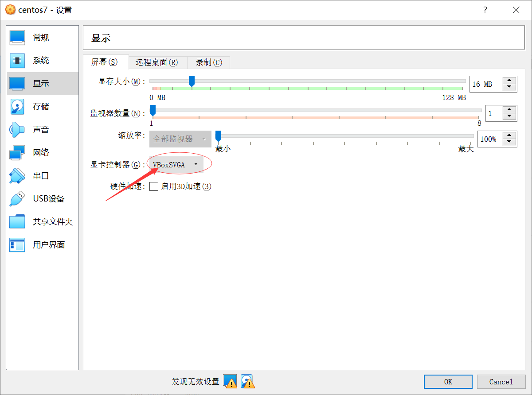Screen dimensions: 532x395
Task: Click the 16 MB video memory field
Action: 486,84
